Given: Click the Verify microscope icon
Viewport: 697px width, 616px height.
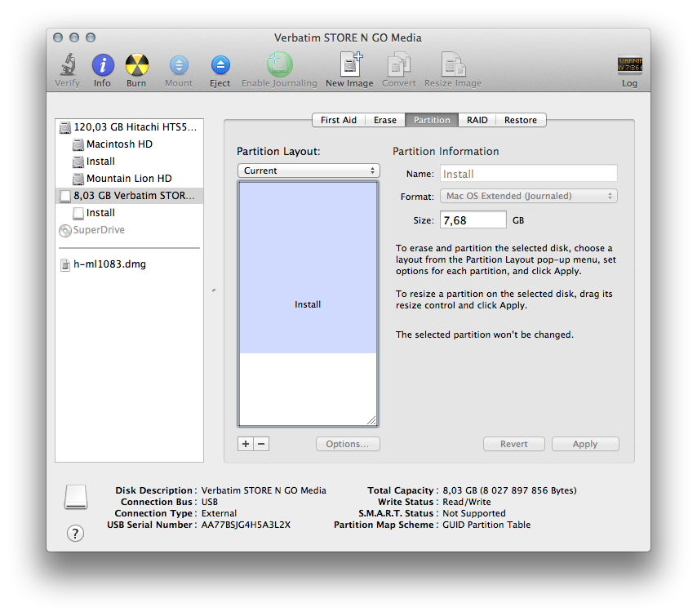Looking at the screenshot, I should tap(68, 65).
